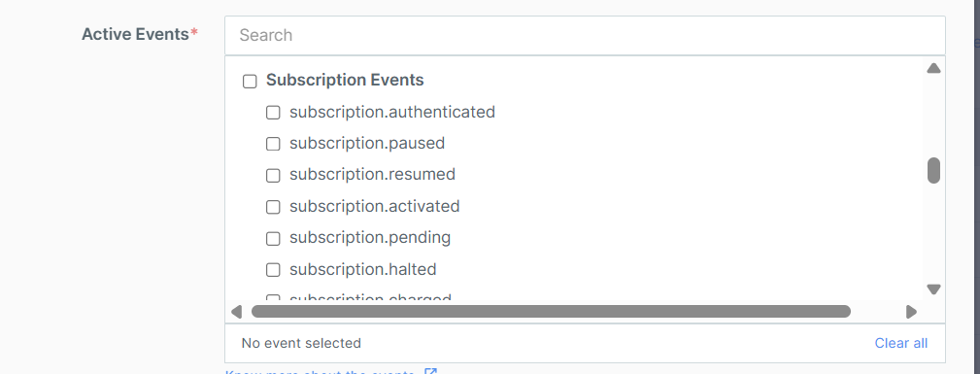Click the right arrow of horizontal scrollbar

pyautogui.click(x=911, y=312)
